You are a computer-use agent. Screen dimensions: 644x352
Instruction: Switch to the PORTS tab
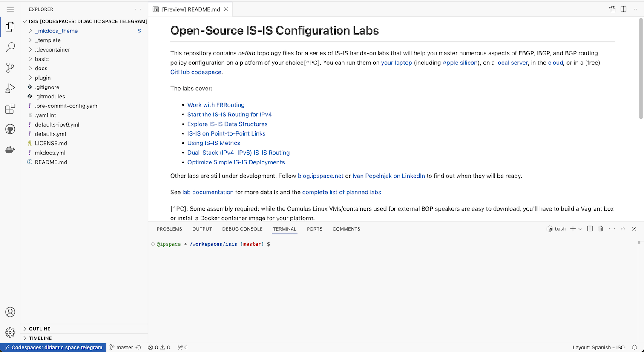coord(314,229)
